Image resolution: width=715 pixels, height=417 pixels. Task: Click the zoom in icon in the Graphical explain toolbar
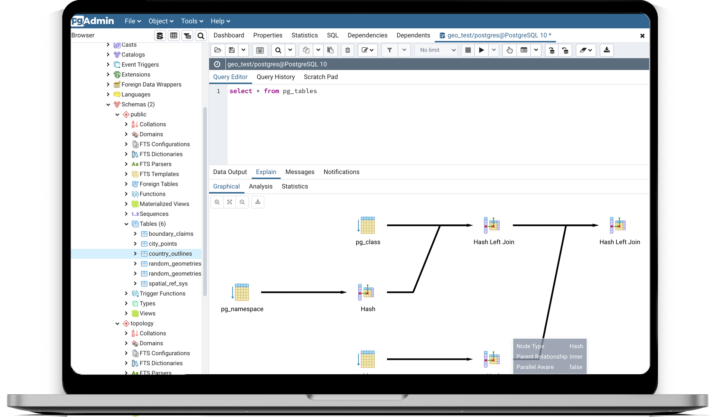(217, 202)
